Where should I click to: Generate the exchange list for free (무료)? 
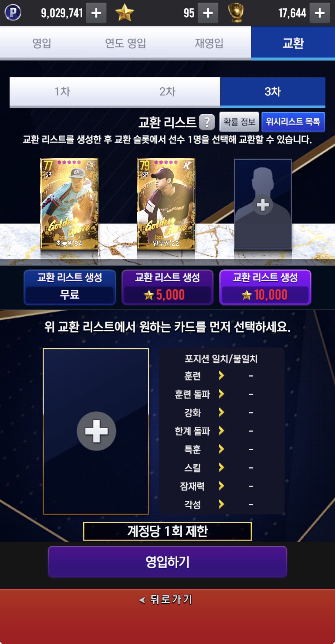point(70,287)
